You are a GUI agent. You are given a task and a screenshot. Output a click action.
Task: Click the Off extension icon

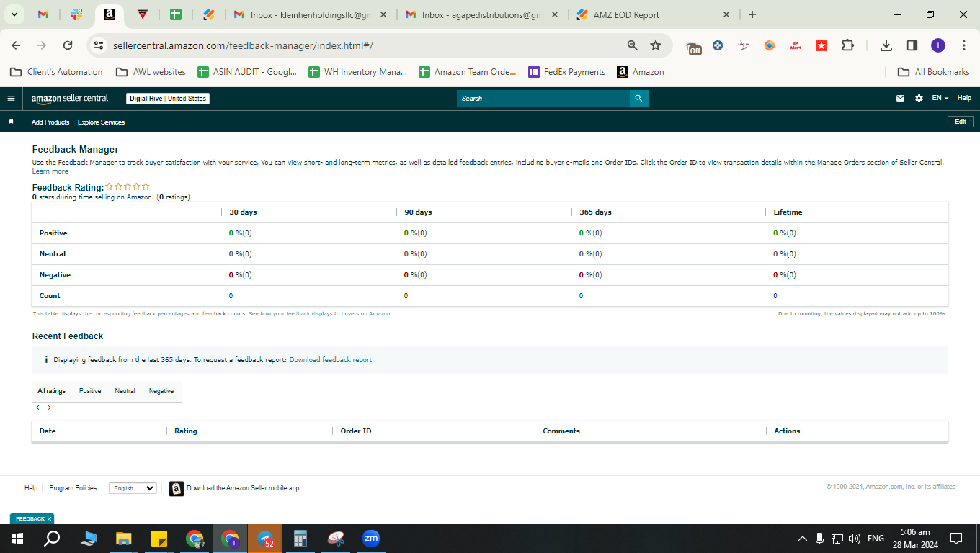(x=694, y=47)
